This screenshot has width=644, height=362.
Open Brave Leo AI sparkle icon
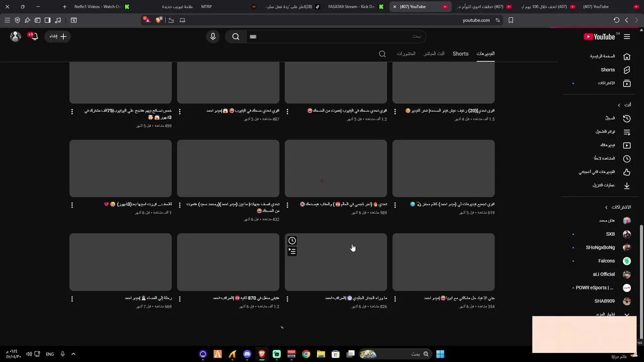(27, 20)
